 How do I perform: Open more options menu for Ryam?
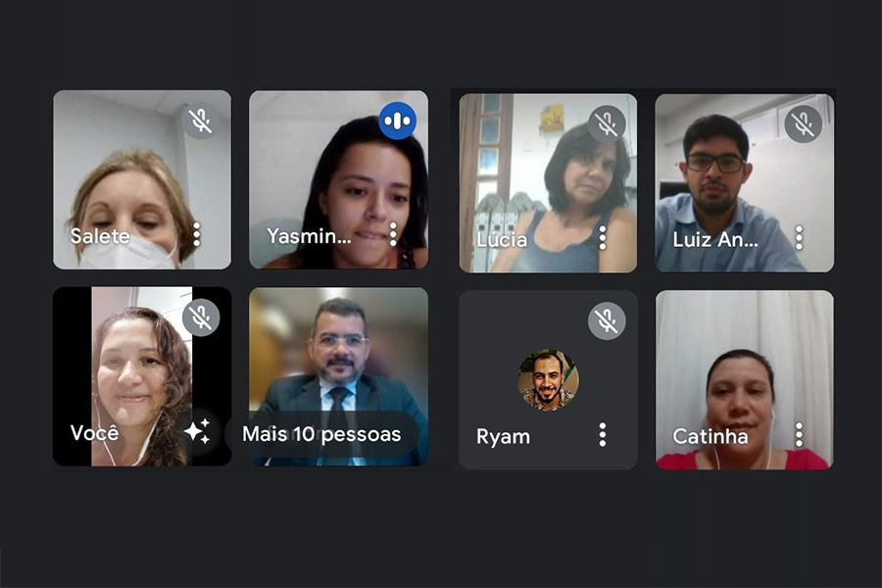tap(603, 435)
